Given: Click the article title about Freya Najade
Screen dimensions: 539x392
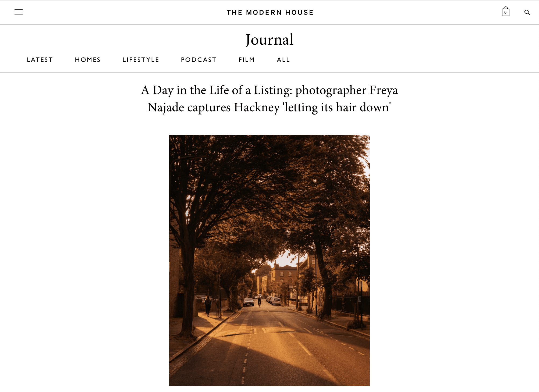Looking at the screenshot, I should (x=269, y=99).
